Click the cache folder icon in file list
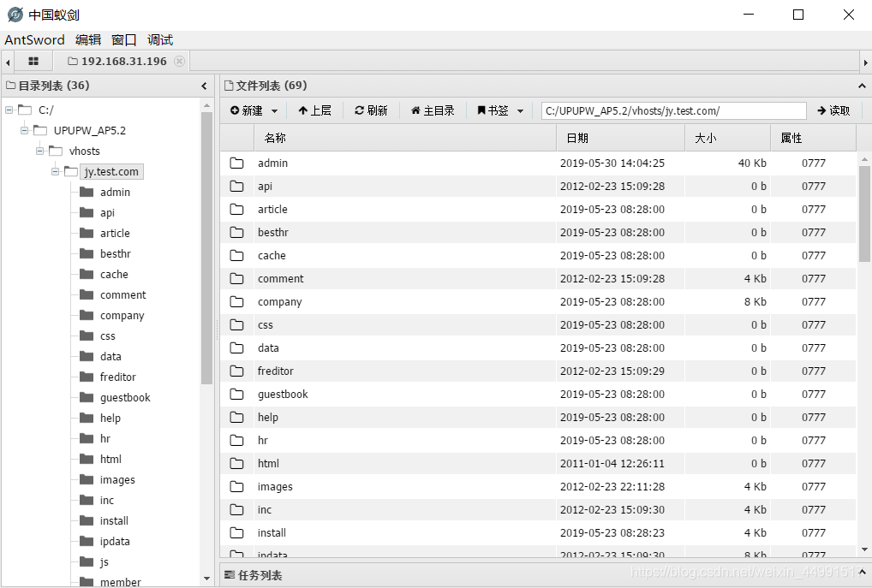Screen dimensions: 872x588 click(x=237, y=256)
